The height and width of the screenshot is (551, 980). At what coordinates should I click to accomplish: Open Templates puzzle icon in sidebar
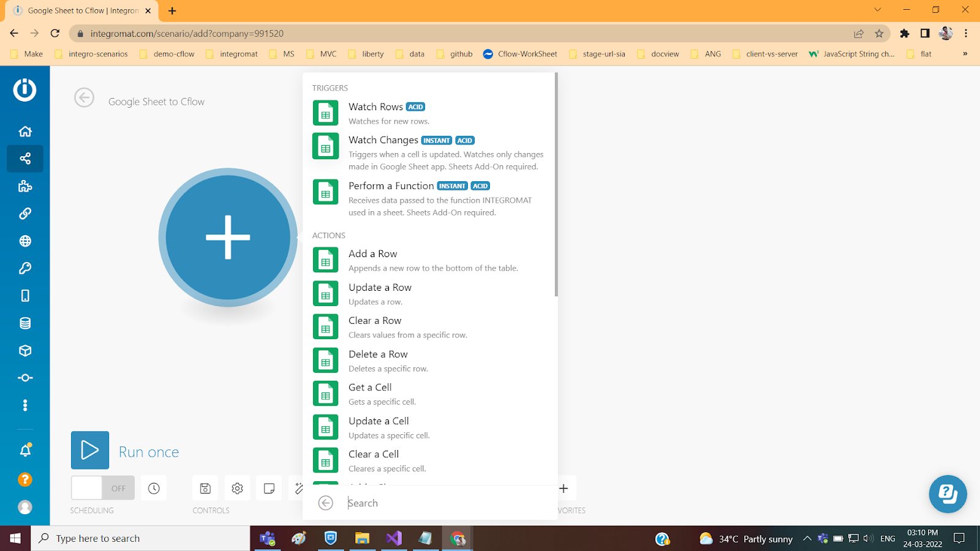tap(25, 186)
